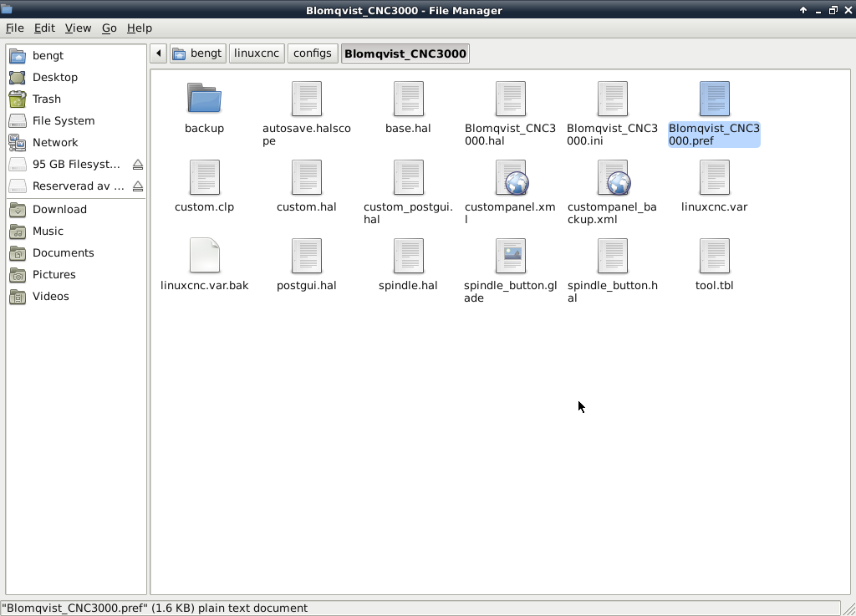Select the spindle.hal file icon
This screenshot has width=856, height=616.
click(408, 256)
